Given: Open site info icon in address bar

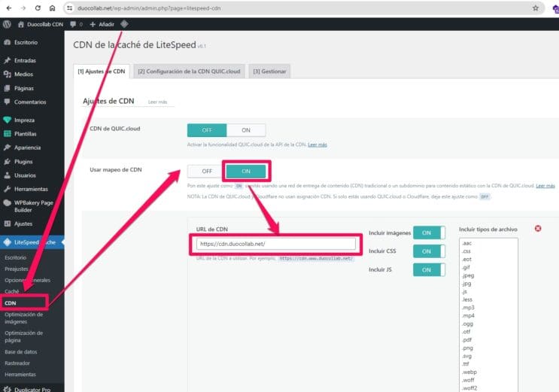Looking at the screenshot, I should 69,8.
